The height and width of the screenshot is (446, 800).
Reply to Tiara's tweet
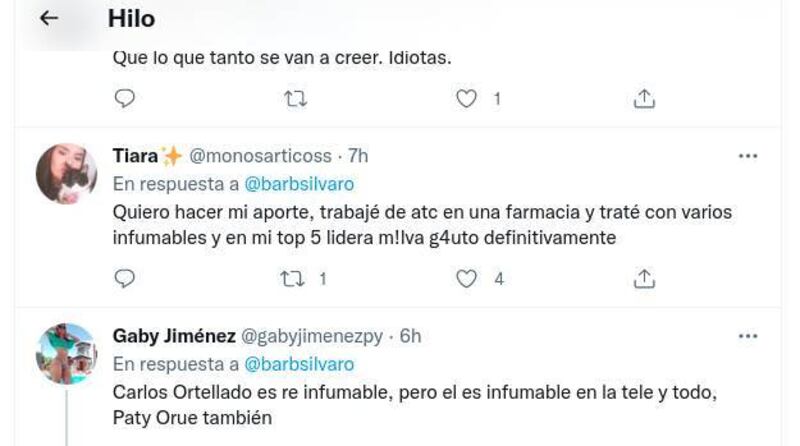[x=124, y=279]
